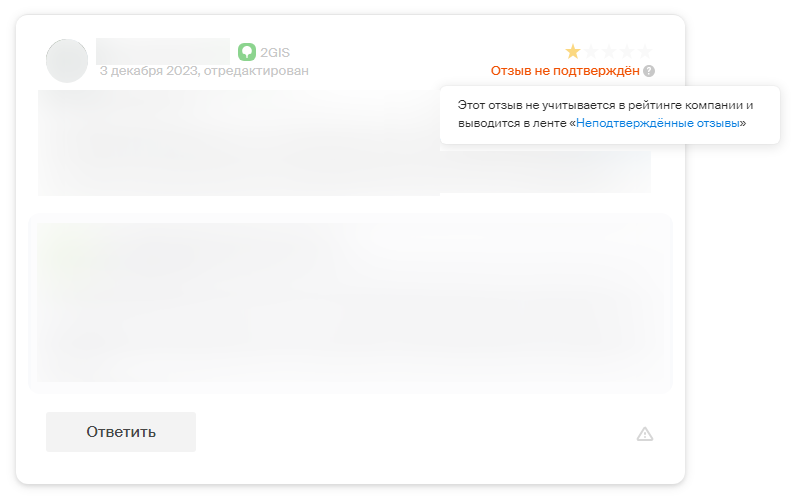Click the third empty rating star
Viewport: 791px width, 503px height.
tap(609, 51)
